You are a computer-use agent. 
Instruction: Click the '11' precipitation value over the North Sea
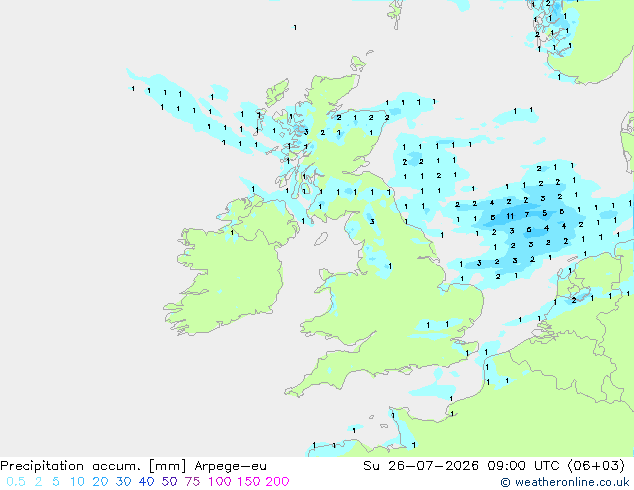coord(510,216)
